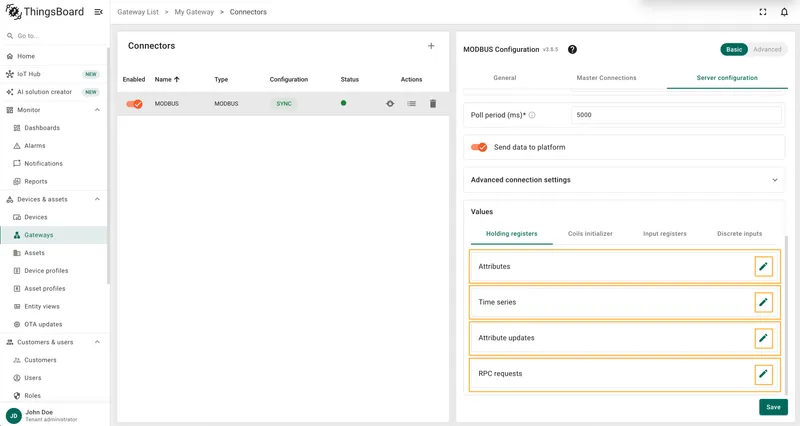Collapse sidebar with the menu toggle icon
Image resolution: width=800 pixels, height=426 pixels.
pos(98,12)
